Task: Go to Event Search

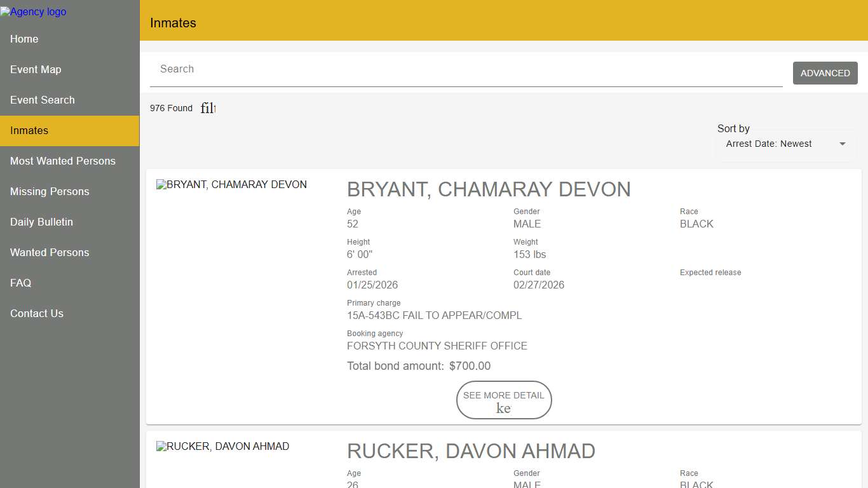Action: 43,100
